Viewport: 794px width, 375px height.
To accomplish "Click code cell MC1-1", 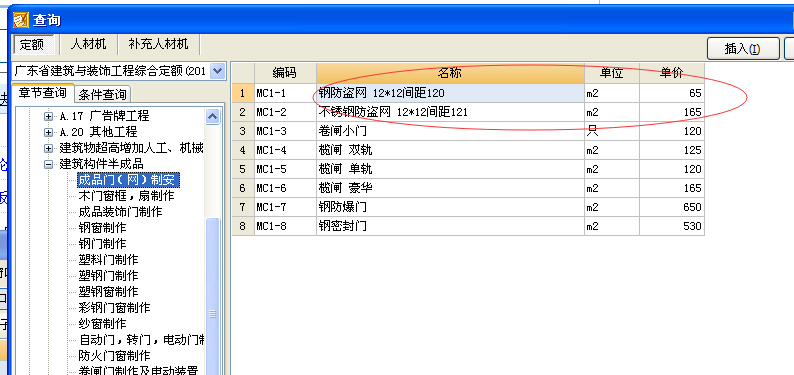I will 285,94.
